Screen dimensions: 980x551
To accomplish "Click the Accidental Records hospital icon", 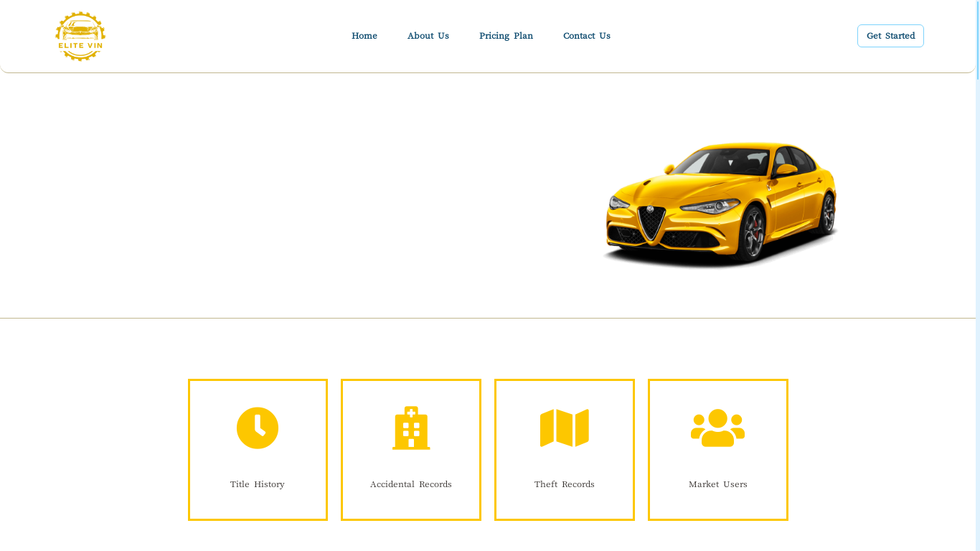I will coord(411,428).
